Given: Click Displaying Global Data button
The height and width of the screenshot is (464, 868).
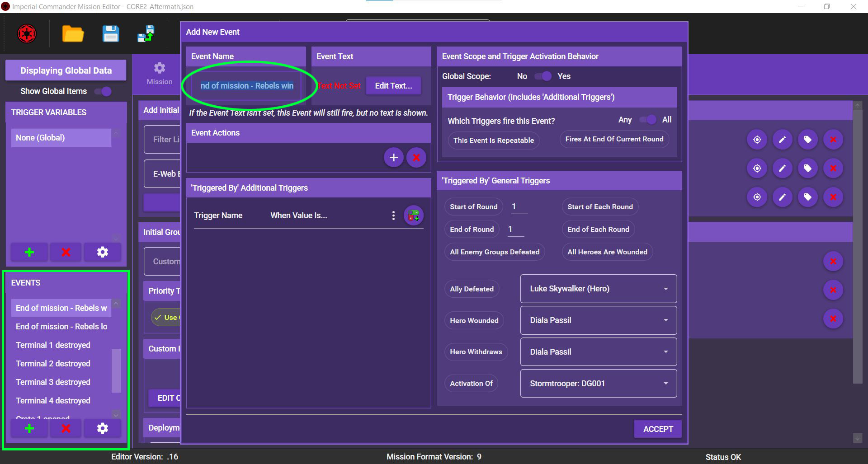Looking at the screenshot, I should click(66, 70).
